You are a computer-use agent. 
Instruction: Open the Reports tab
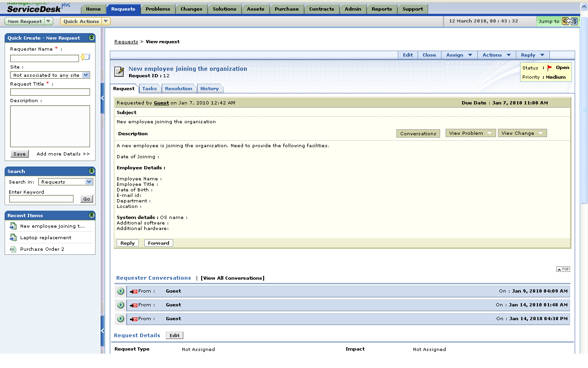(382, 9)
